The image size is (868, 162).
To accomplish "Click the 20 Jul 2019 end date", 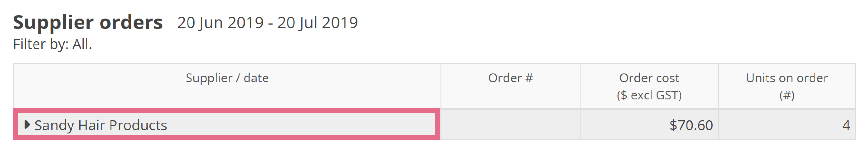I will [317, 23].
